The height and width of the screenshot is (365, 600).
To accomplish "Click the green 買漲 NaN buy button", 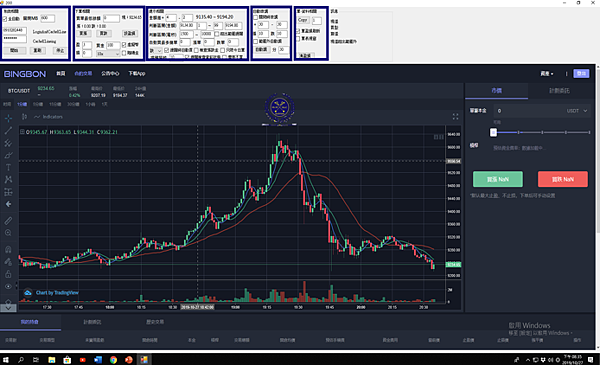I will tap(498, 179).
